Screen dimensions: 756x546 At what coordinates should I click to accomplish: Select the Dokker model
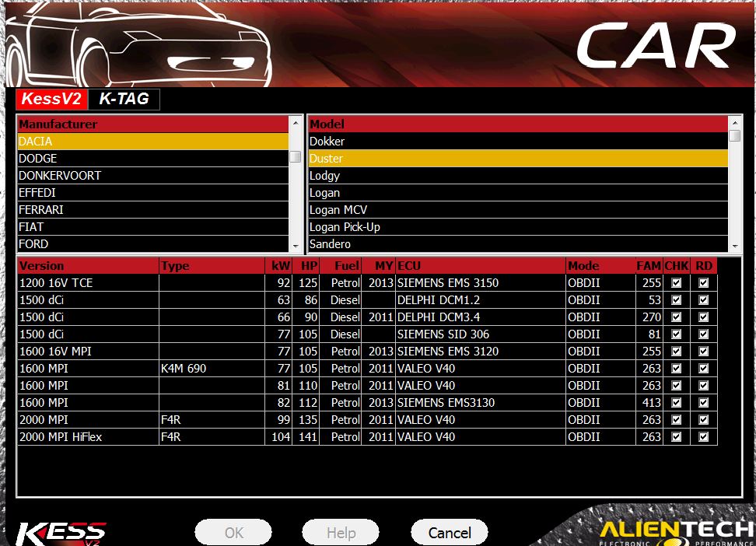pos(518,142)
